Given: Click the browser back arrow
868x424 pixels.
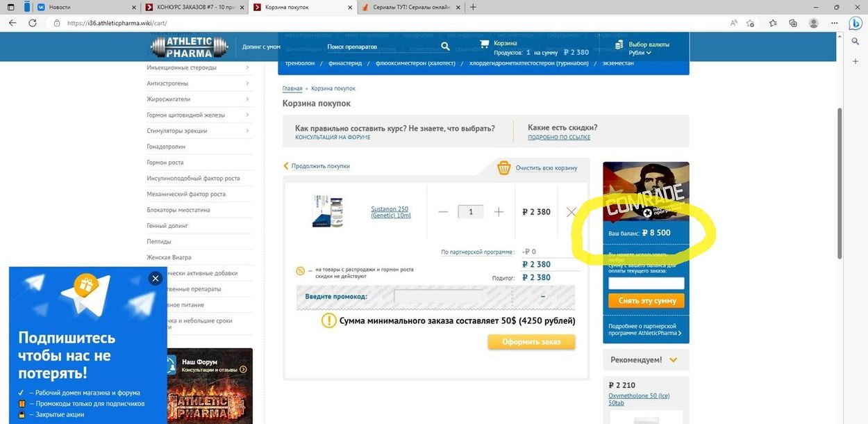Looking at the screenshot, I should (x=12, y=23).
